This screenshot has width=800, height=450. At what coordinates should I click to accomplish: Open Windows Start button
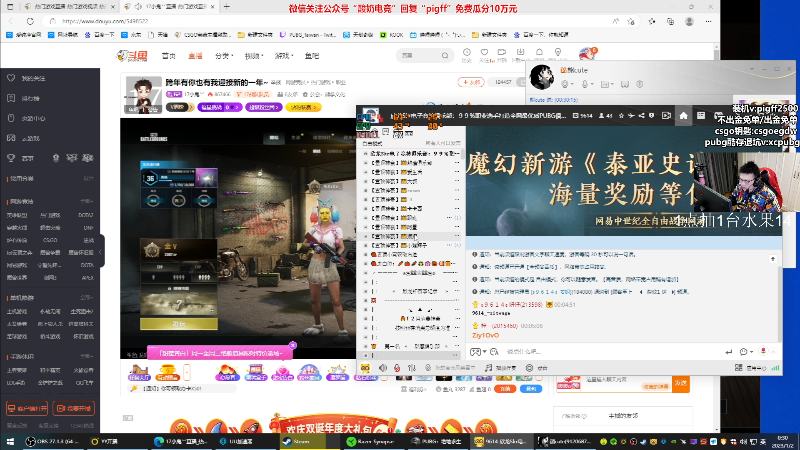coord(10,441)
